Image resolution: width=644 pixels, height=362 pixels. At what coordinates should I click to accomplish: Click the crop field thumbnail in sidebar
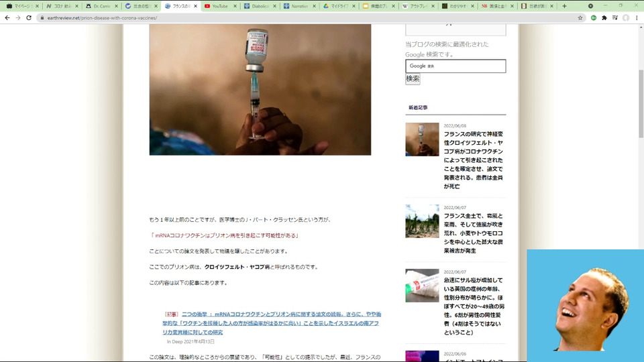point(422,221)
